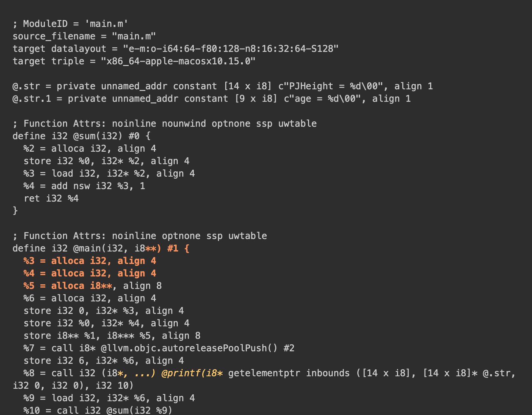Click the x86_64-apple-macosx10.15.0 target triple
This screenshot has width=532, height=415.
tap(178, 61)
